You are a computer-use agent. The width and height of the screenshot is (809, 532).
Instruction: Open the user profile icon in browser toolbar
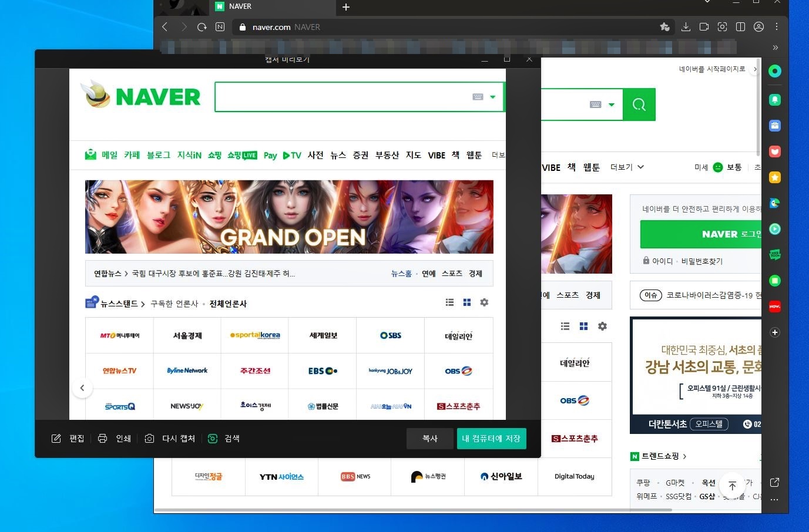758,27
